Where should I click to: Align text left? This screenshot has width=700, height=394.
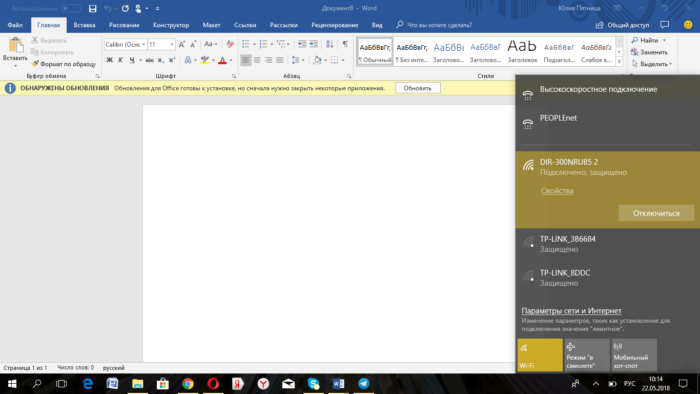point(246,60)
